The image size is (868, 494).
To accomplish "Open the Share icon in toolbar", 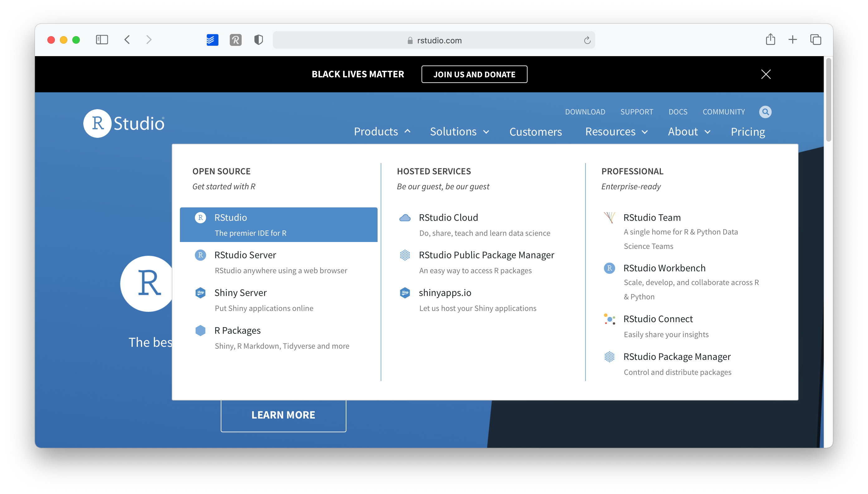I will (770, 39).
